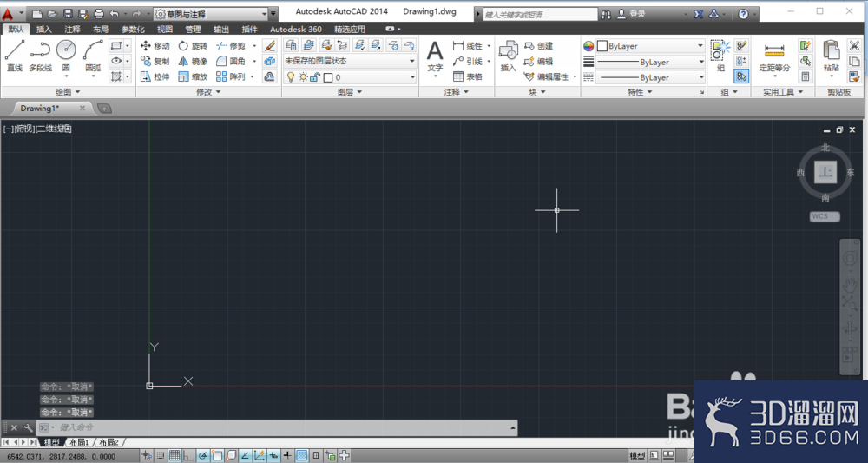Toggle 3D object snap in status bar
Viewport: 868px width, 463px height.
click(x=232, y=456)
